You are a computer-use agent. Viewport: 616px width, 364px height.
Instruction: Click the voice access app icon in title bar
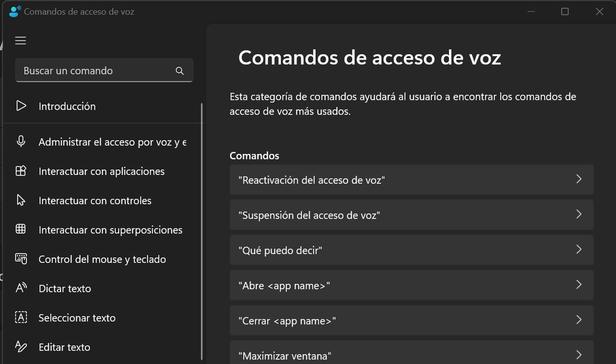click(15, 12)
